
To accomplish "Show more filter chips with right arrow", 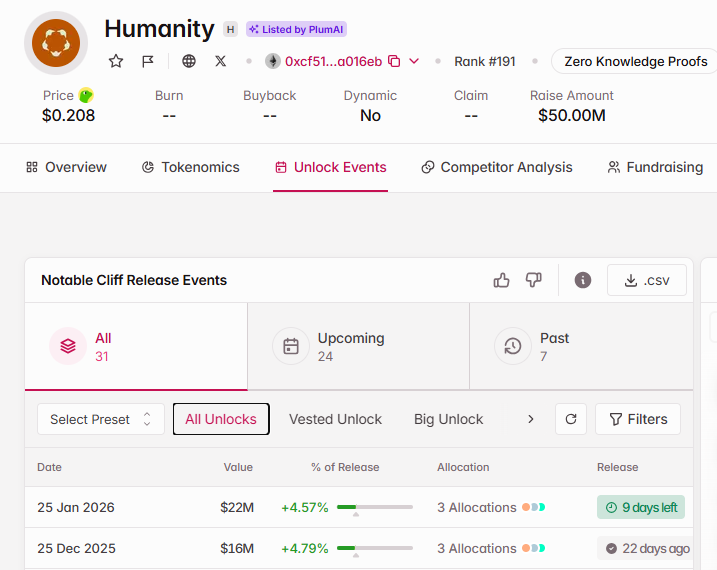I will pyautogui.click(x=530, y=419).
